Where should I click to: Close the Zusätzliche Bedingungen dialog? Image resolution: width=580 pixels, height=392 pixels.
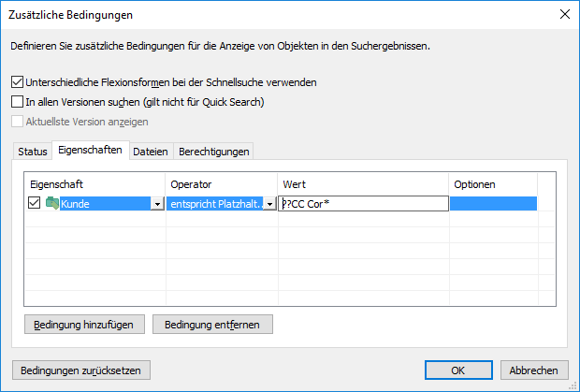coord(564,14)
